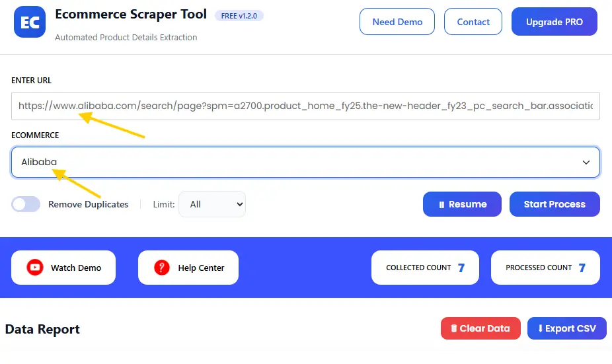Screen dimensions: 612x364
Task: Click the Collected Count card
Action: click(425, 268)
